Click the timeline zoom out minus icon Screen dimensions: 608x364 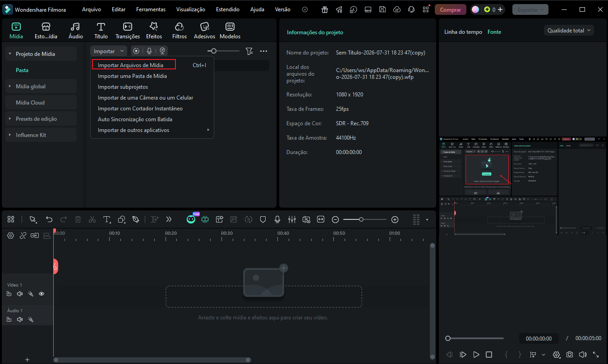point(335,219)
